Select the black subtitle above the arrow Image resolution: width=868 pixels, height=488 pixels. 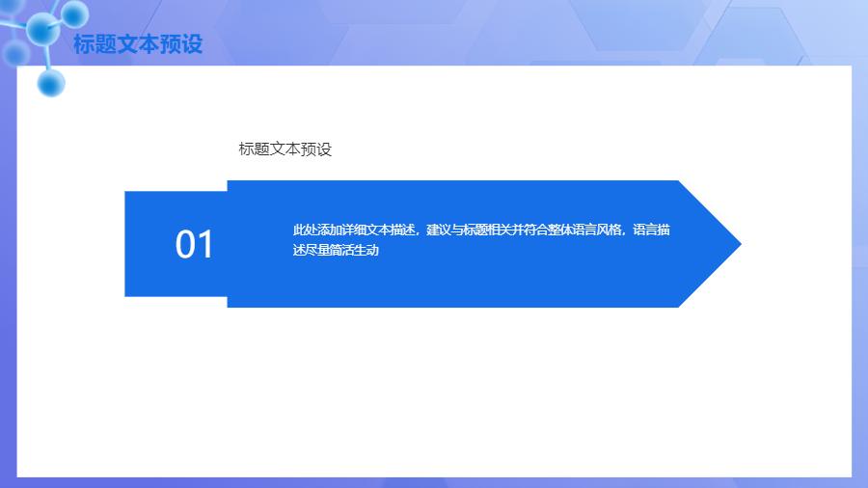click(285, 149)
